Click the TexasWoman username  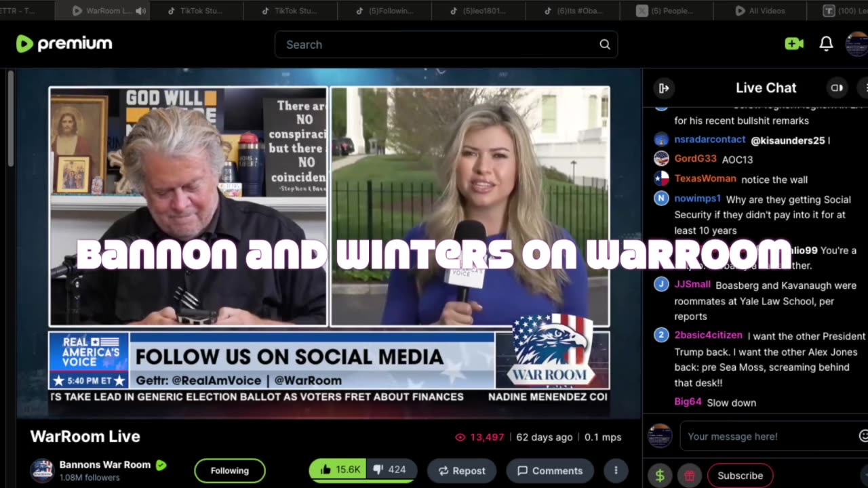pyautogui.click(x=705, y=178)
